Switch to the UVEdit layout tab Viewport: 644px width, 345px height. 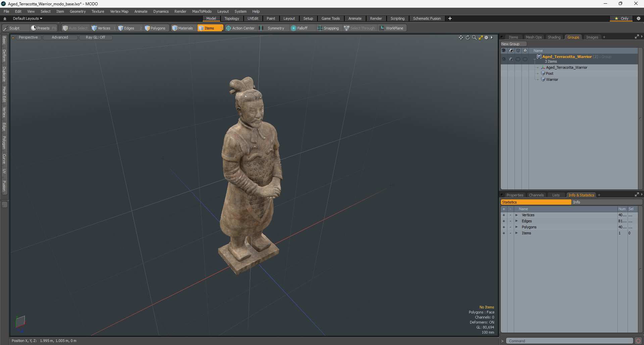pos(253,18)
